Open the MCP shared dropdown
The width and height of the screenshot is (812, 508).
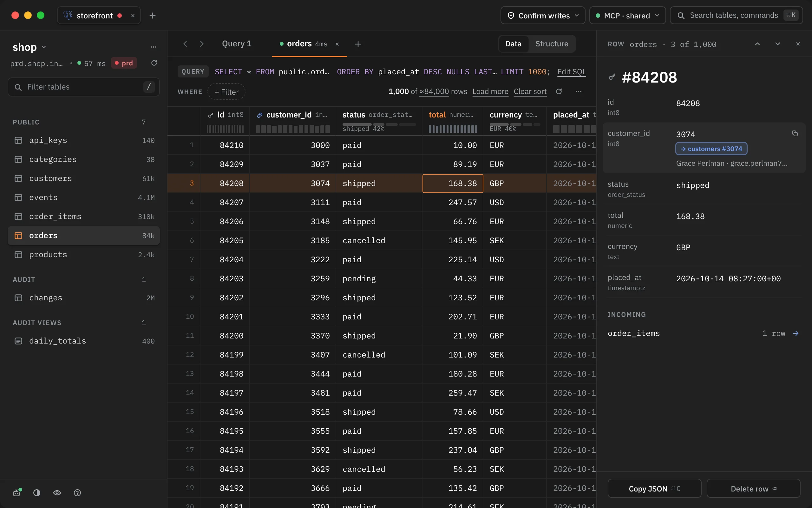pyautogui.click(x=627, y=16)
